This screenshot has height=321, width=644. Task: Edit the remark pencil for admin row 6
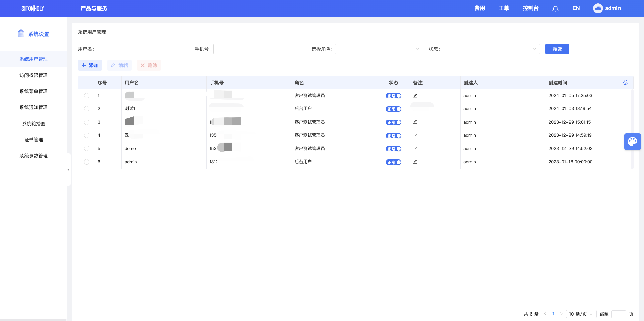click(x=415, y=162)
